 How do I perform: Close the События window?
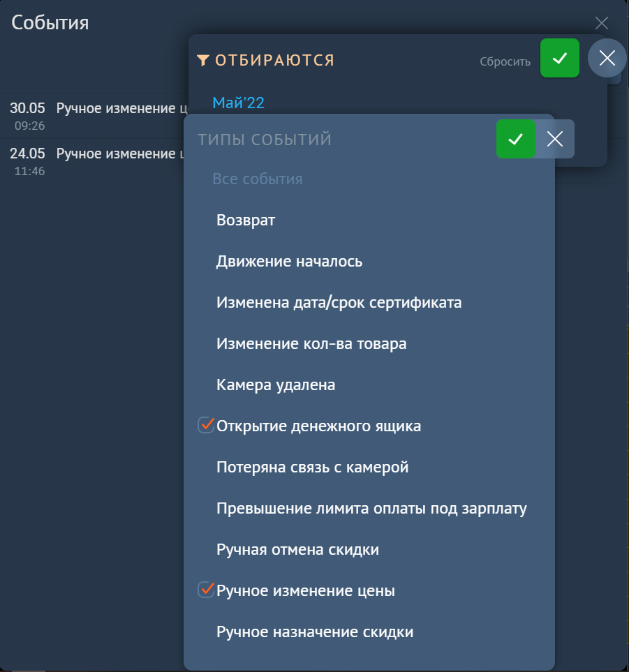point(602,23)
